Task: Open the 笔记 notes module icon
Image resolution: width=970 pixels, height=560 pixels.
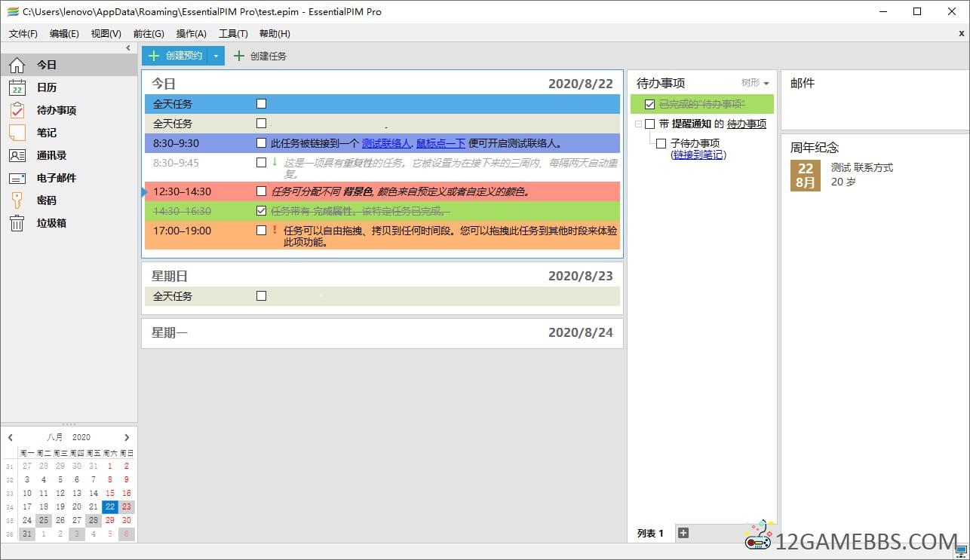Action: 17,133
